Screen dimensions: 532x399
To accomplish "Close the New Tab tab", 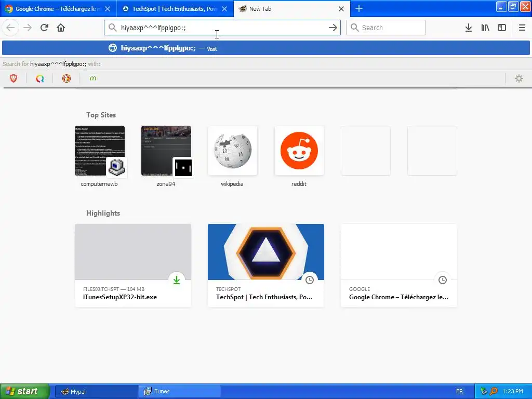I will tap(341, 9).
